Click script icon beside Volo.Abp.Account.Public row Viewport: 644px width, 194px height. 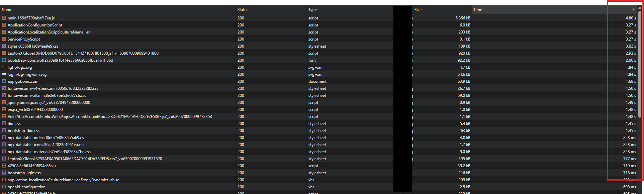click(x=4, y=116)
